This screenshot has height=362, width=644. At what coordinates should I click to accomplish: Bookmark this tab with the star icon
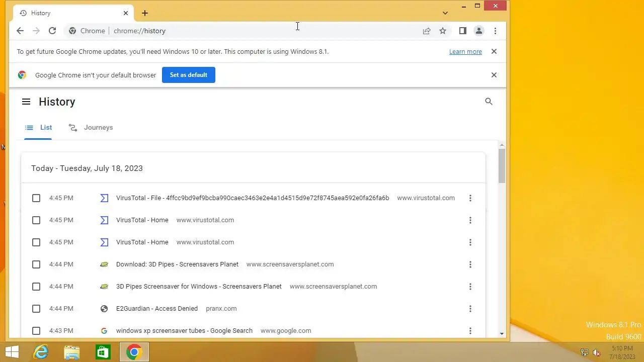(x=443, y=31)
